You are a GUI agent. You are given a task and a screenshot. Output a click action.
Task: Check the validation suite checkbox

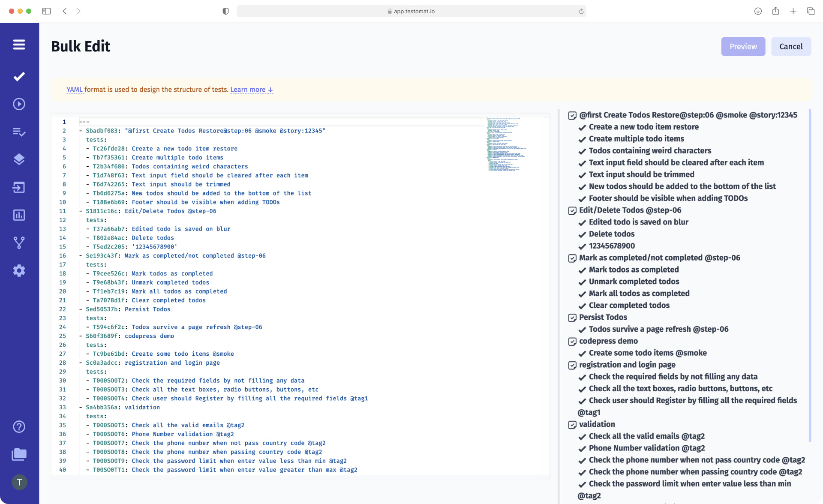tap(573, 424)
